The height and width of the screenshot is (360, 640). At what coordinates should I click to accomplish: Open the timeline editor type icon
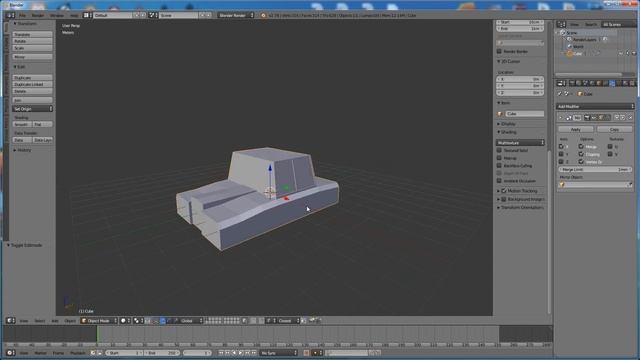[x=11, y=353]
